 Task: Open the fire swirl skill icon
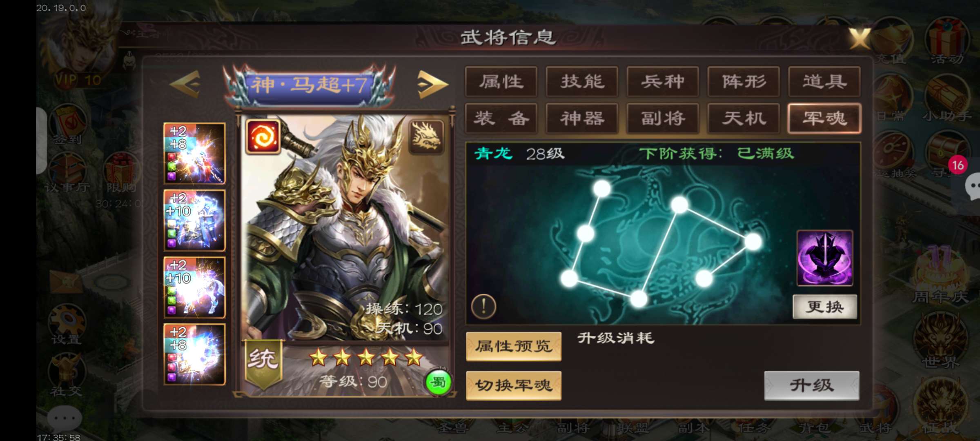(263, 137)
